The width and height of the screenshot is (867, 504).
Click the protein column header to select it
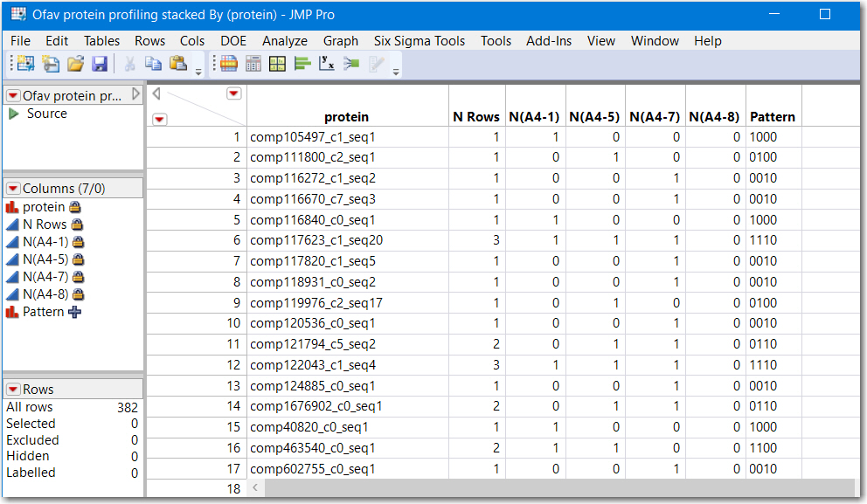[x=348, y=116]
